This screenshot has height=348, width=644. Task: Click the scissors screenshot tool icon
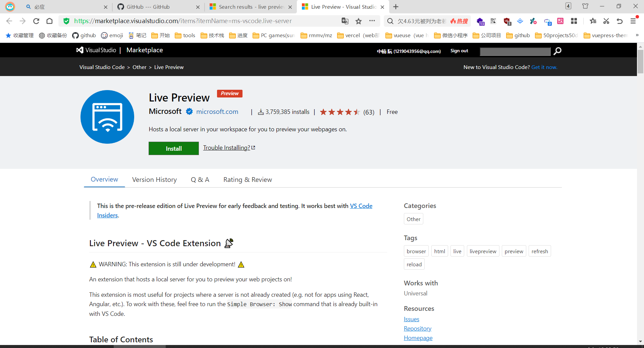pyautogui.click(x=606, y=21)
